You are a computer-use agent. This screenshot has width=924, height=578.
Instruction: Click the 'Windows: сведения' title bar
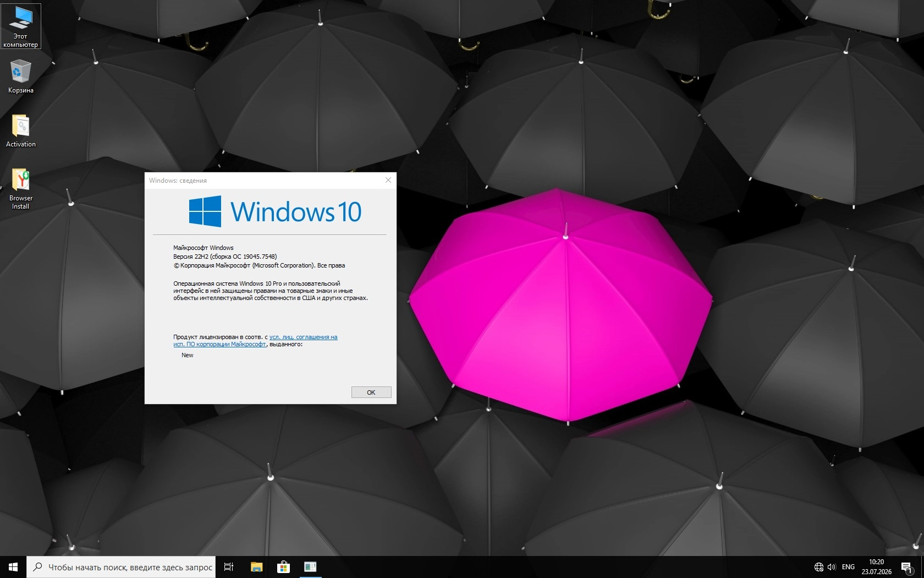coord(263,180)
